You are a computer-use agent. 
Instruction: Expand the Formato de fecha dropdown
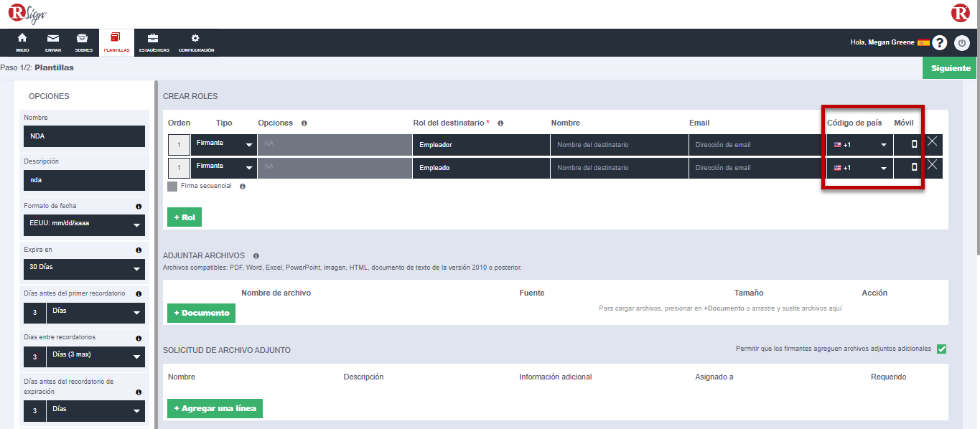click(84, 225)
